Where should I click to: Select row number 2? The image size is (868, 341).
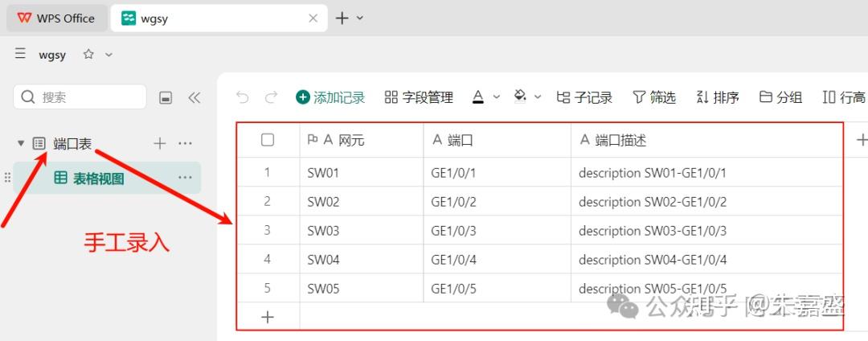[x=268, y=202]
